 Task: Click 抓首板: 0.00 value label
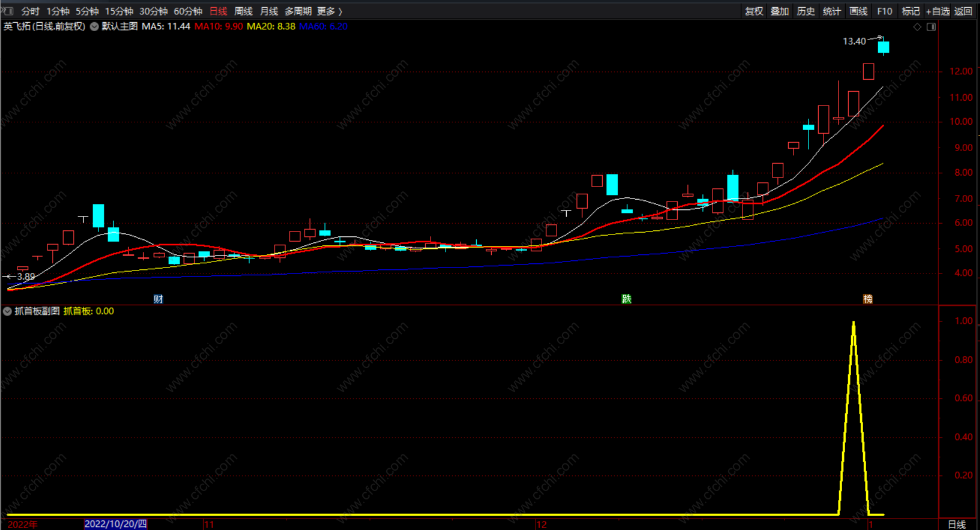(x=89, y=311)
